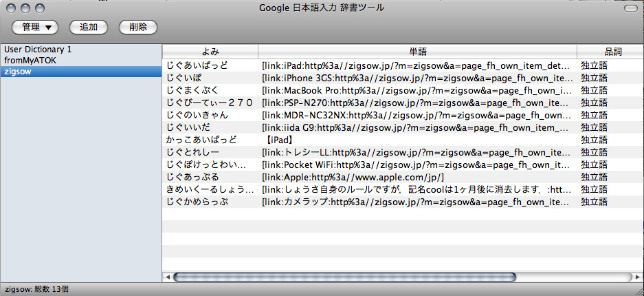Click the 追加 button
This screenshot has width=644, height=296.
(88, 27)
